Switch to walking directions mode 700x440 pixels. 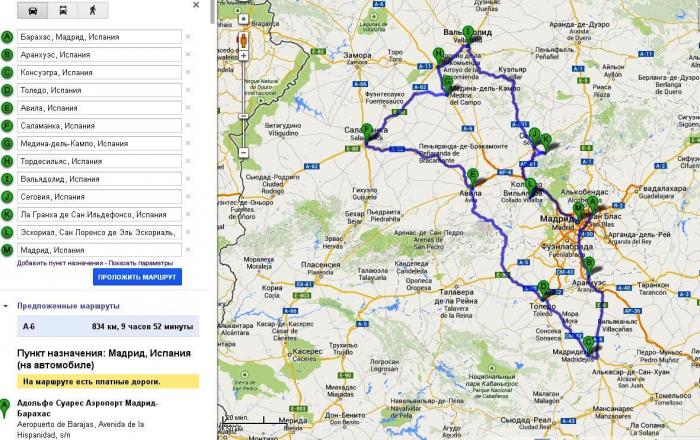(92, 10)
